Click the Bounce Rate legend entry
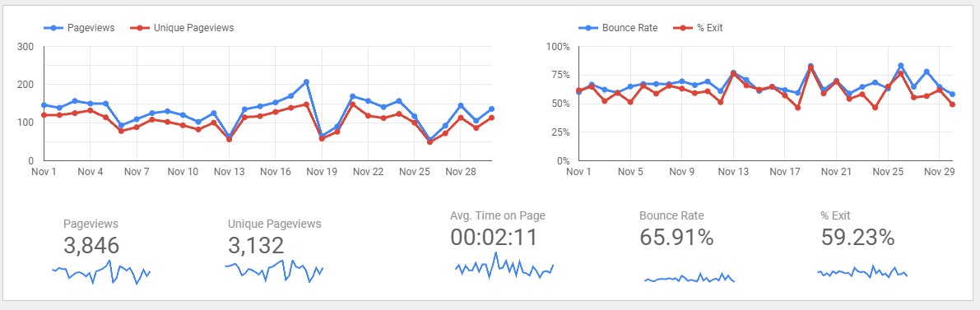 (617, 28)
